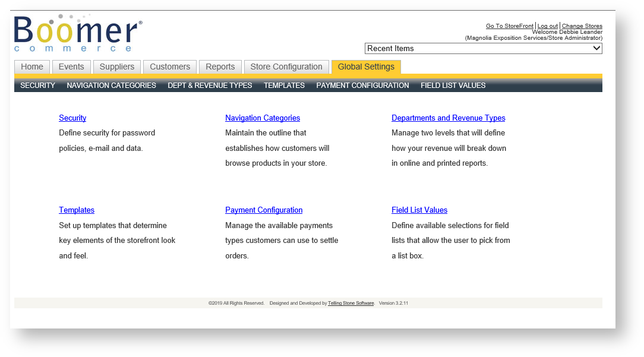Switch to the Events tab
Image resolution: width=644 pixels, height=357 pixels.
coord(71,67)
